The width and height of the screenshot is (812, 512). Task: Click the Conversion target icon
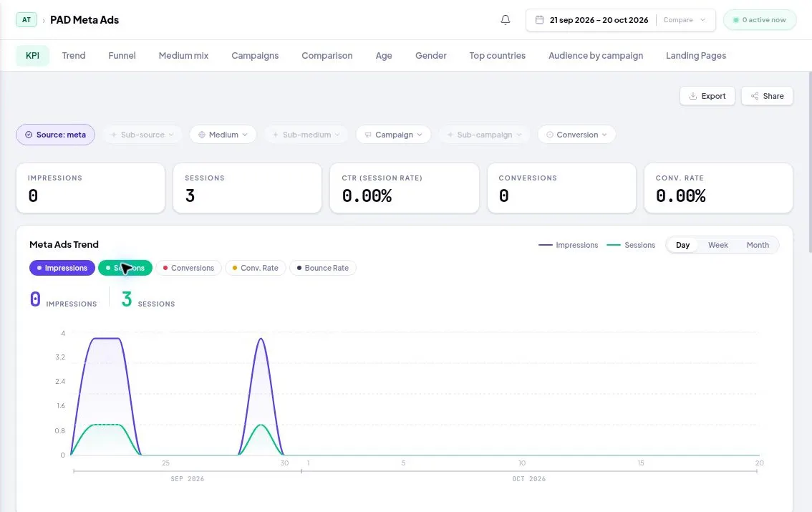550,135
